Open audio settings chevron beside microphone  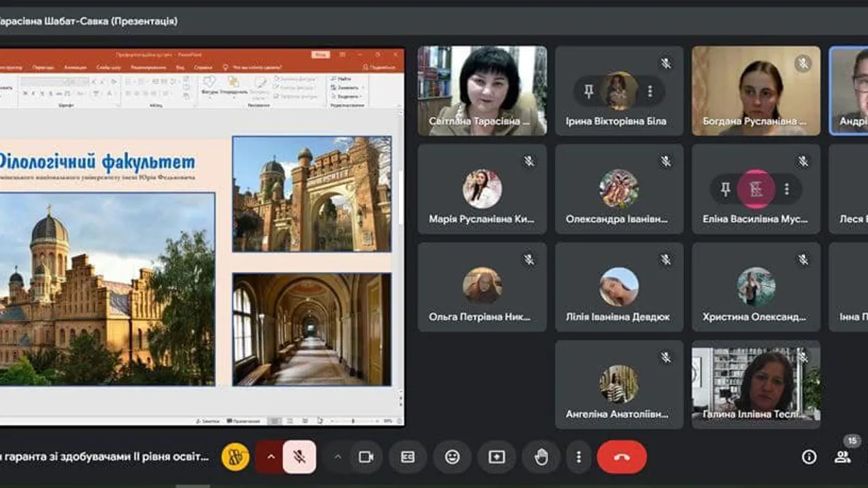(x=271, y=457)
